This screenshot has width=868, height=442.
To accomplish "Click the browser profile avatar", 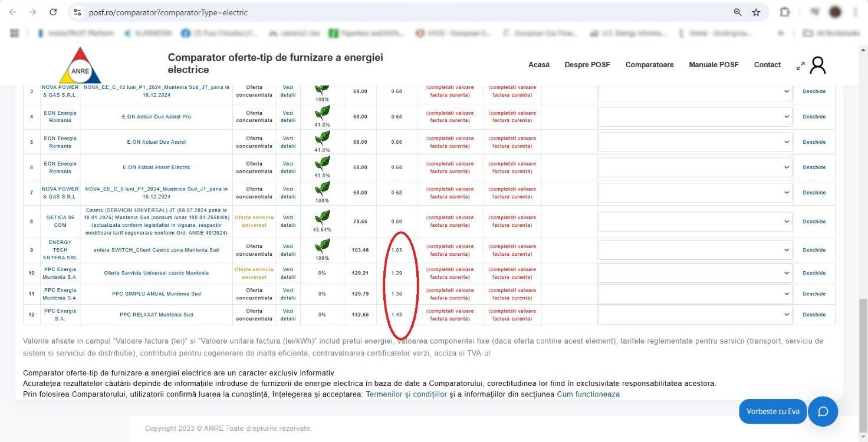I will 835,12.
